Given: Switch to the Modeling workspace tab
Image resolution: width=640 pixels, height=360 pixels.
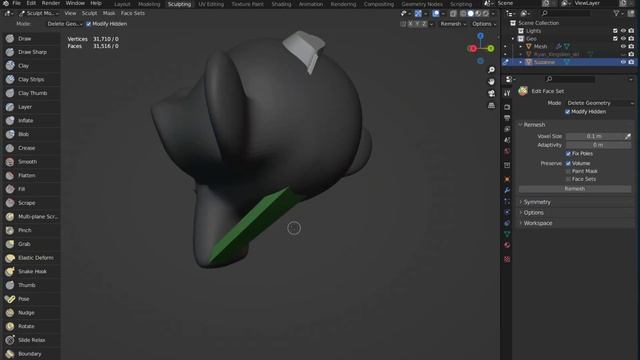Looking at the screenshot, I should pyautogui.click(x=149, y=4).
